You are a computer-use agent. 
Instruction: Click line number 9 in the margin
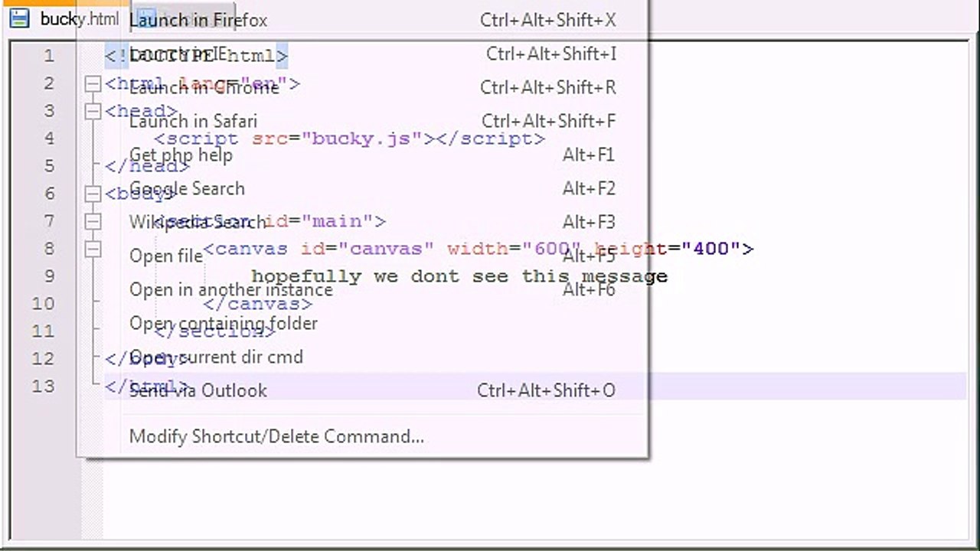tap(49, 276)
